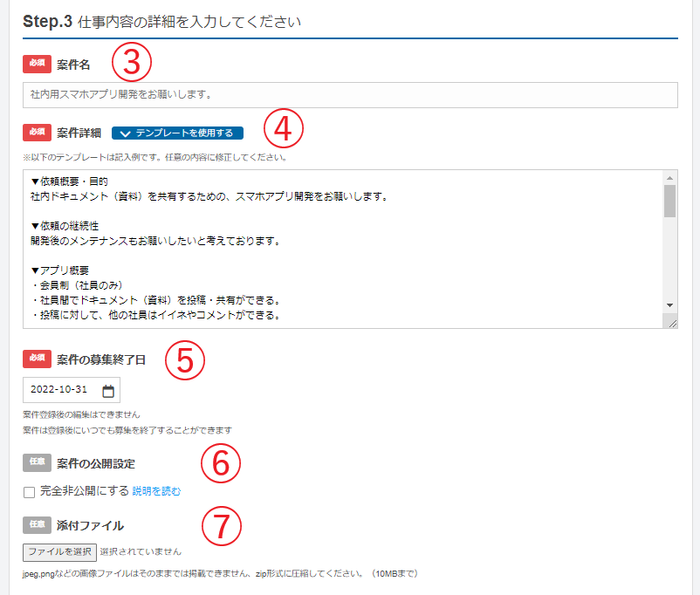
Task: Click the gray 任意 badge beside 案件の公開設定
Action: (x=38, y=462)
